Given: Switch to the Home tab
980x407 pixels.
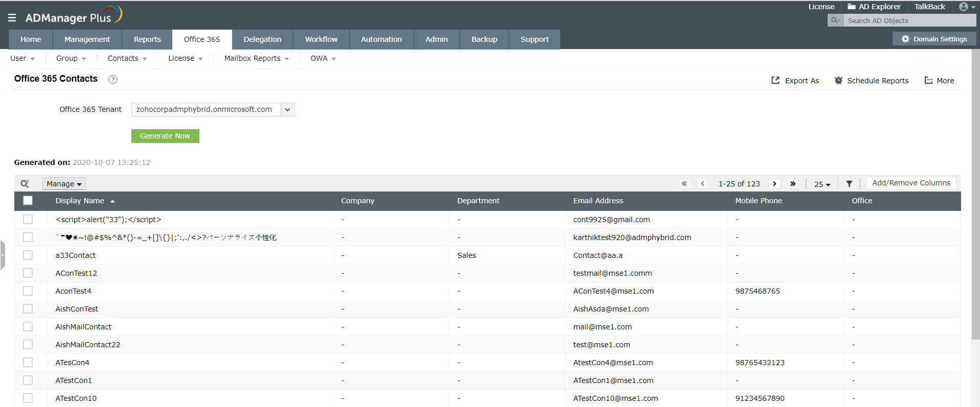Looking at the screenshot, I should pos(31,39).
